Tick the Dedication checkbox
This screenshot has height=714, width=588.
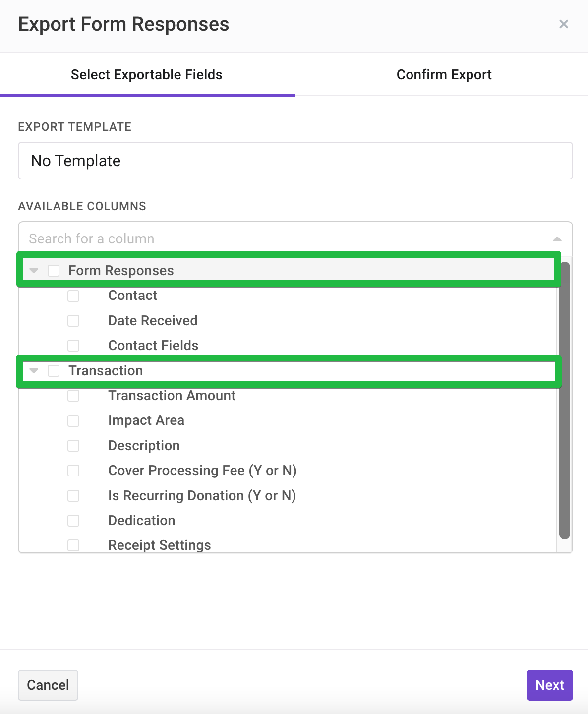click(73, 521)
